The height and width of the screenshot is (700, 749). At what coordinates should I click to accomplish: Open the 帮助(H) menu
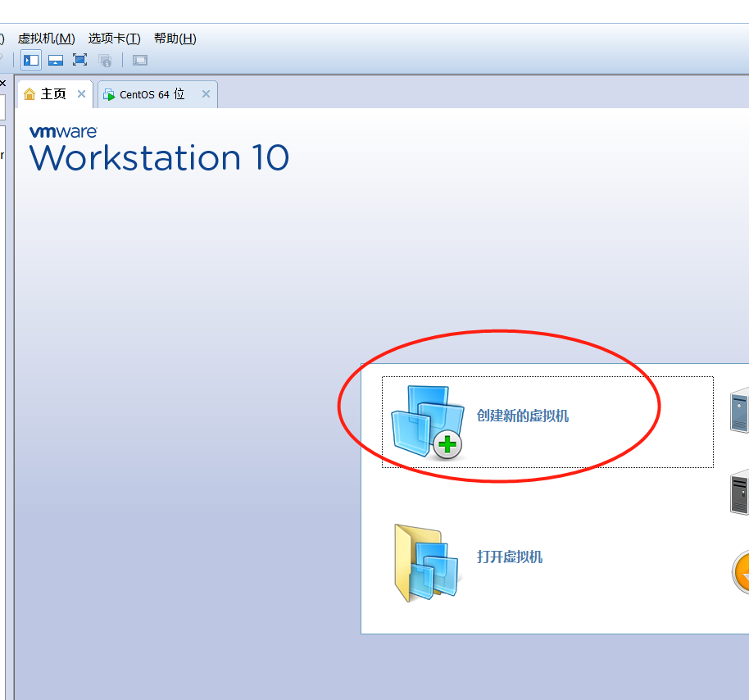[x=175, y=39]
